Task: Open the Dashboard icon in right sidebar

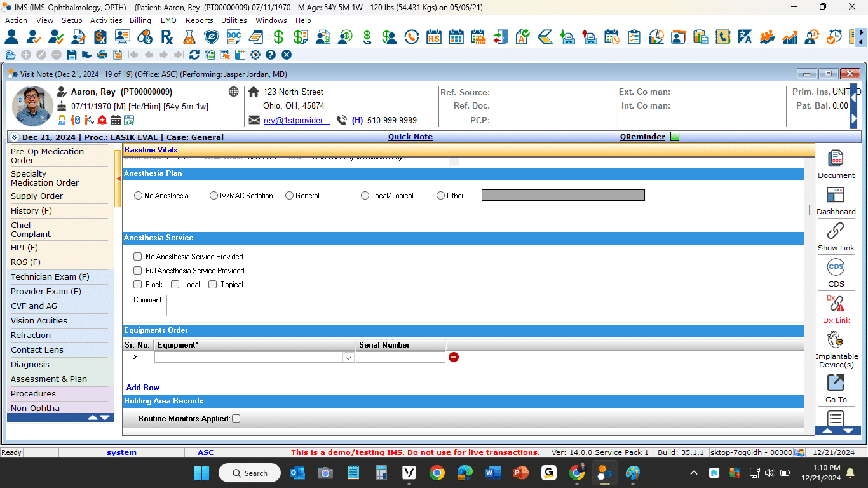Action: (x=836, y=195)
